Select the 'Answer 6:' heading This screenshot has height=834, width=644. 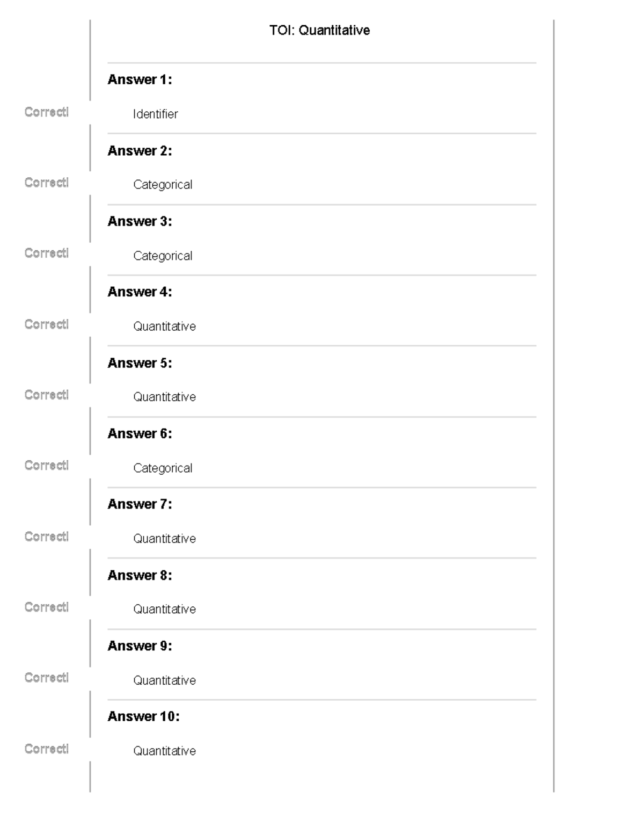click(140, 433)
